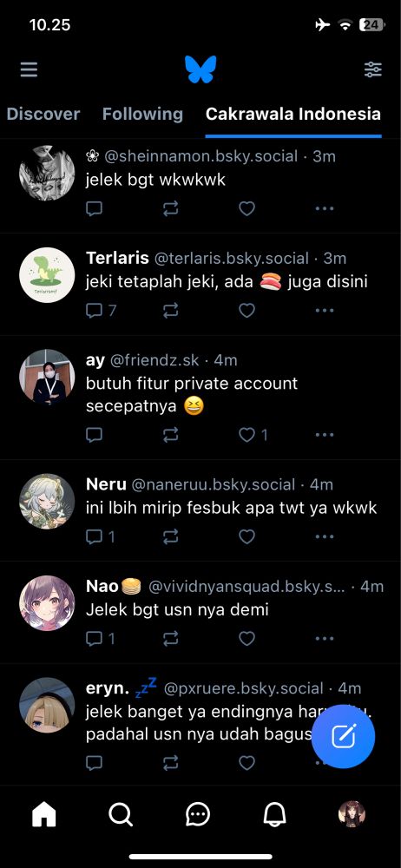The width and height of the screenshot is (401, 868).
Task: Open feed preferences sliders icon
Action: click(x=372, y=69)
